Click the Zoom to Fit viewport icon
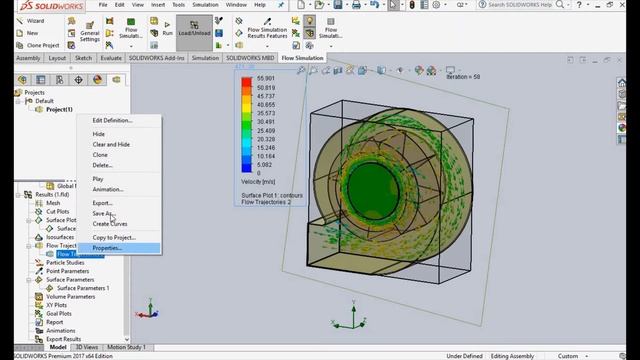640x360 pixels. tap(301, 71)
